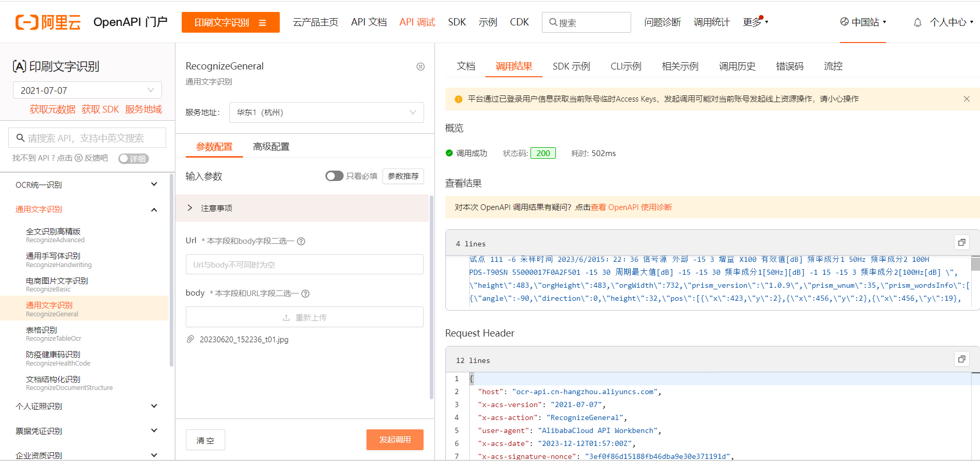Toggle the 详细 switch in sidebar

(133, 159)
